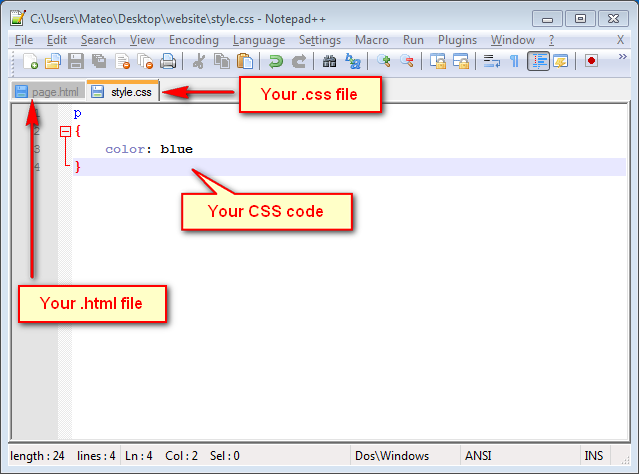Paste from clipboard using the toolbar icon

245,61
